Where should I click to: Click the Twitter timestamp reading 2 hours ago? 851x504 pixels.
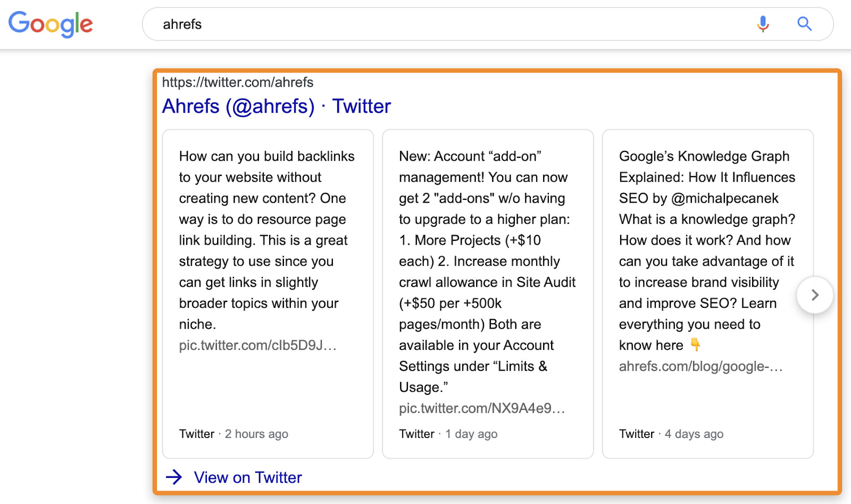pos(256,434)
